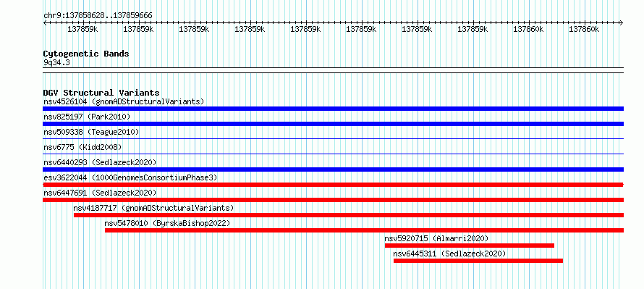This screenshot has width=644, height=289.
Task: Select the nsv6445311 red variant bar
Action: (x=478, y=261)
